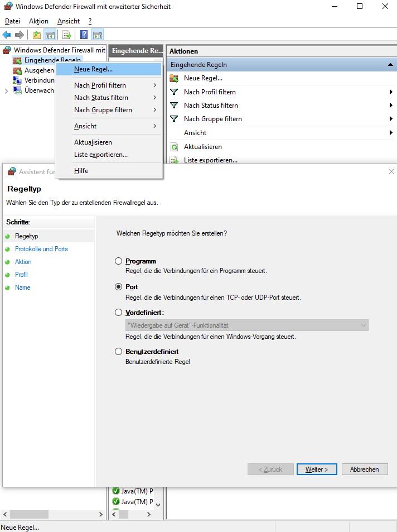Toggle the action pane toolbar icon

(98, 35)
